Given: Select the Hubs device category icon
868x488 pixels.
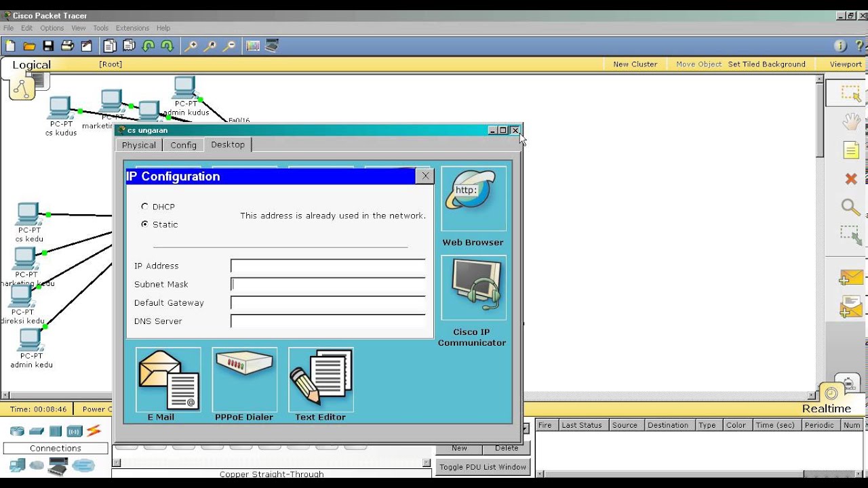Looking at the screenshot, I should click(56, 431).
